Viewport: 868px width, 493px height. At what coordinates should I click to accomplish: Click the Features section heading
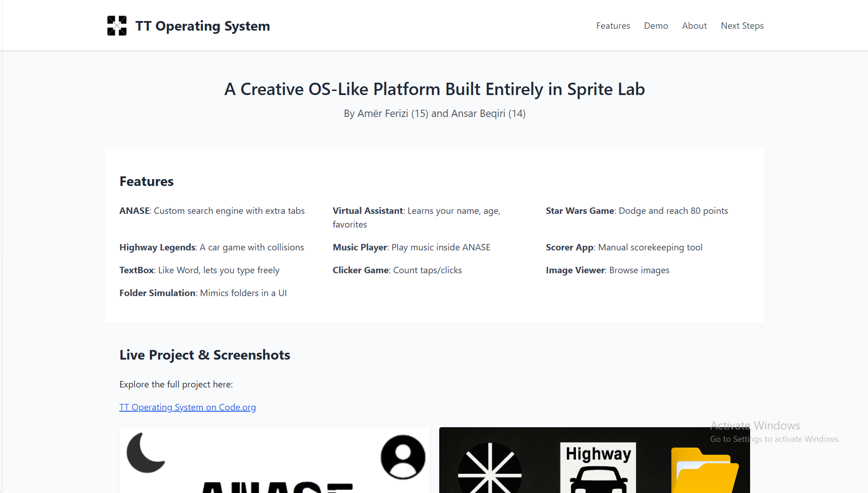(146, 181)
